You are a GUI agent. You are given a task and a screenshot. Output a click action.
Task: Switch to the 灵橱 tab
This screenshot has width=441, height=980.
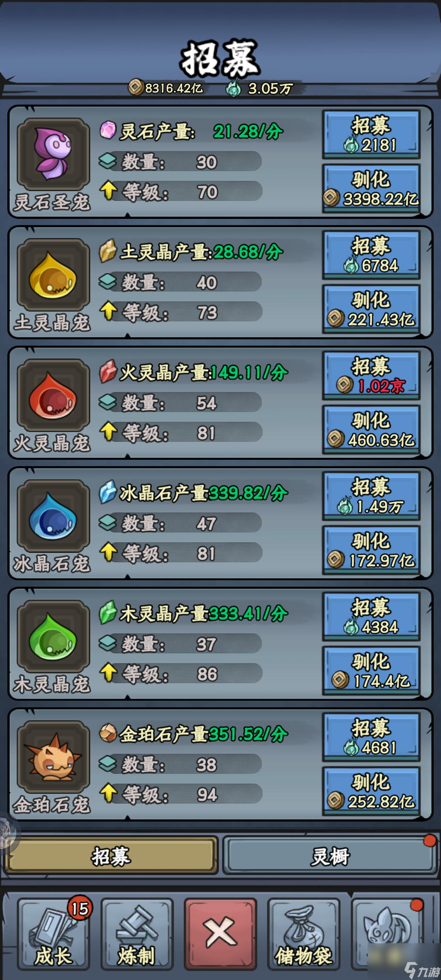(x=330, y=855)
